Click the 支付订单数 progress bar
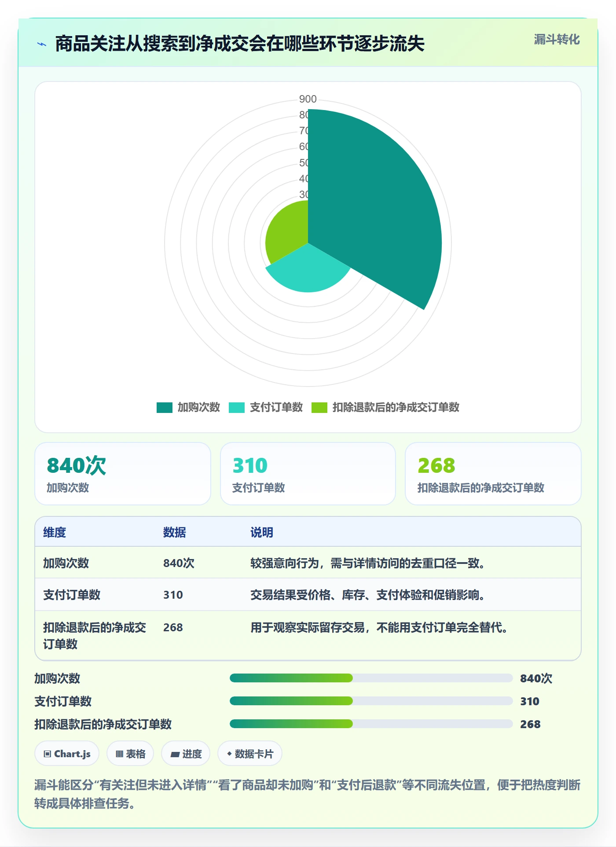Screen dimensions: 616x847 coord(371,701)
